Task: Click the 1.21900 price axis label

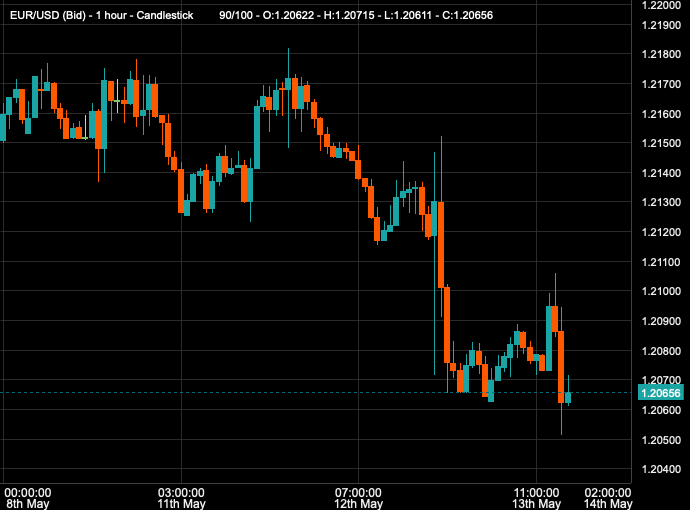Action: point(661,25)
